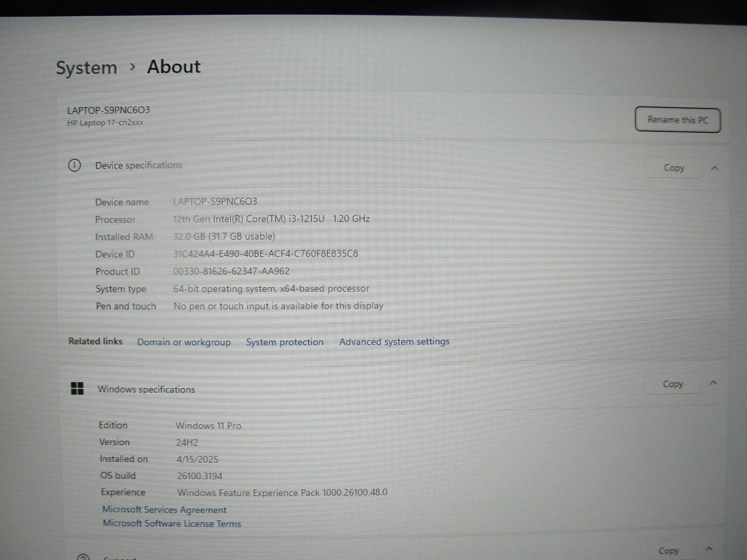
Task: Open Advanced system settings
Action: click(394, 342)
